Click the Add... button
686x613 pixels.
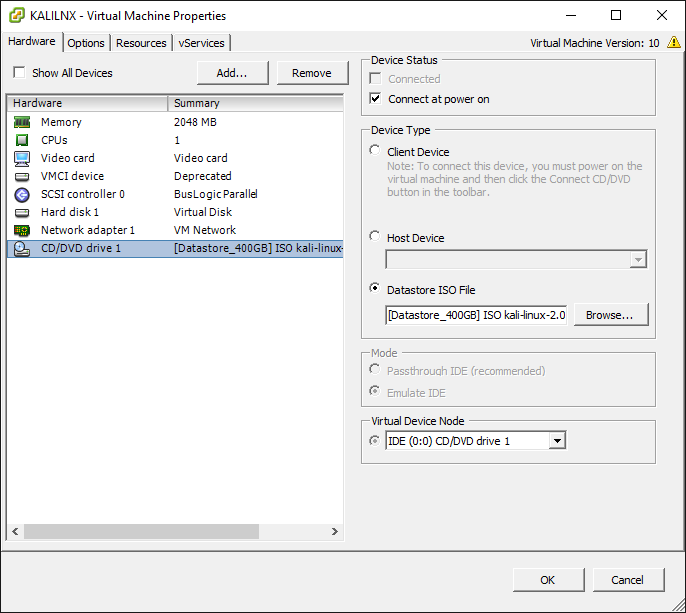tap(232, 73)
